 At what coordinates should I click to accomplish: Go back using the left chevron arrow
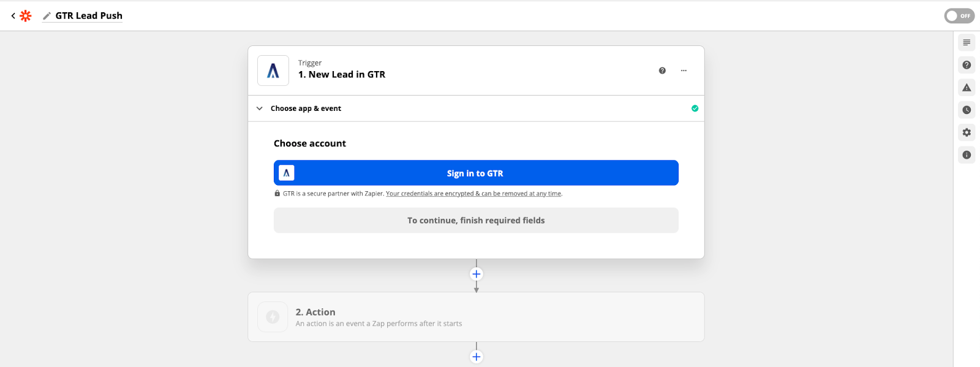13,16
